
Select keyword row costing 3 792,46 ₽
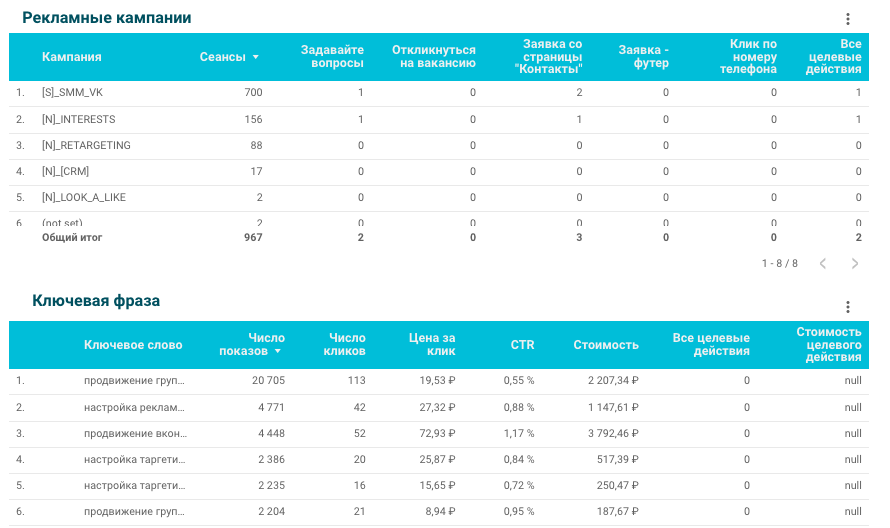(x=439, y=434)
